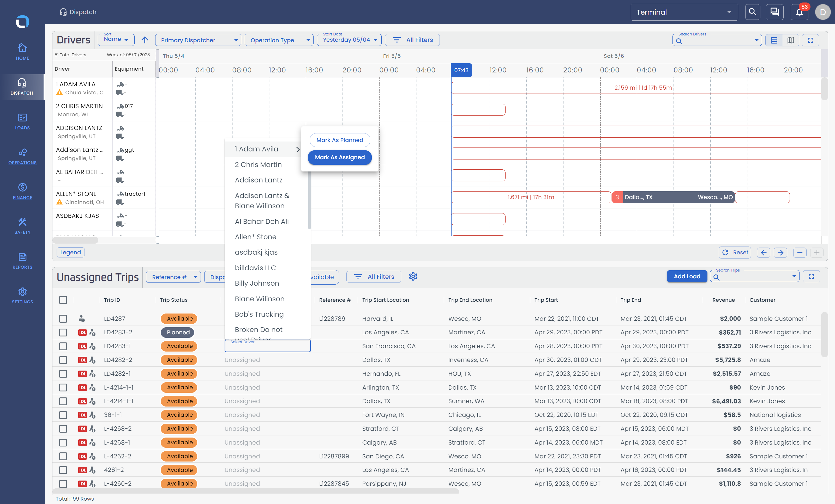The image size is (835, 504).
Task: Open notifications bell with 53 badge
Action: (x=800, y=12)
